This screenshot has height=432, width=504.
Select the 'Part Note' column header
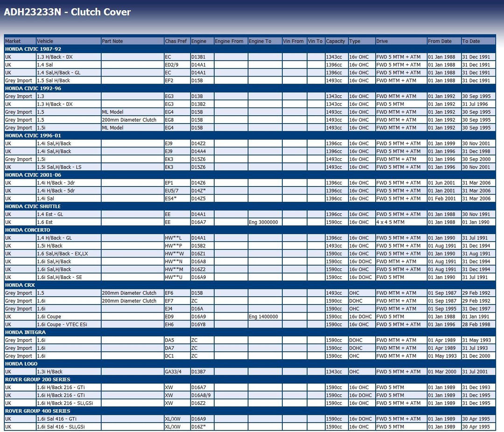point(133,41)
